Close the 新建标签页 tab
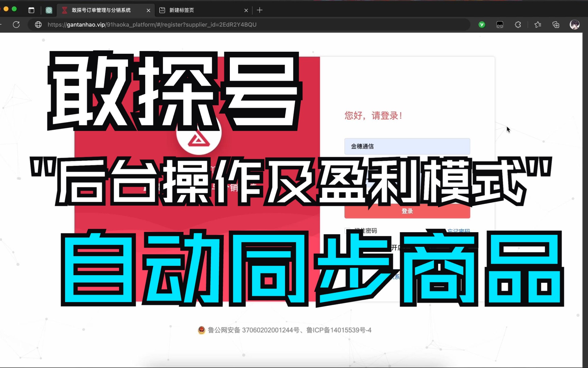The image size is (588, 368). click(246, 10)
